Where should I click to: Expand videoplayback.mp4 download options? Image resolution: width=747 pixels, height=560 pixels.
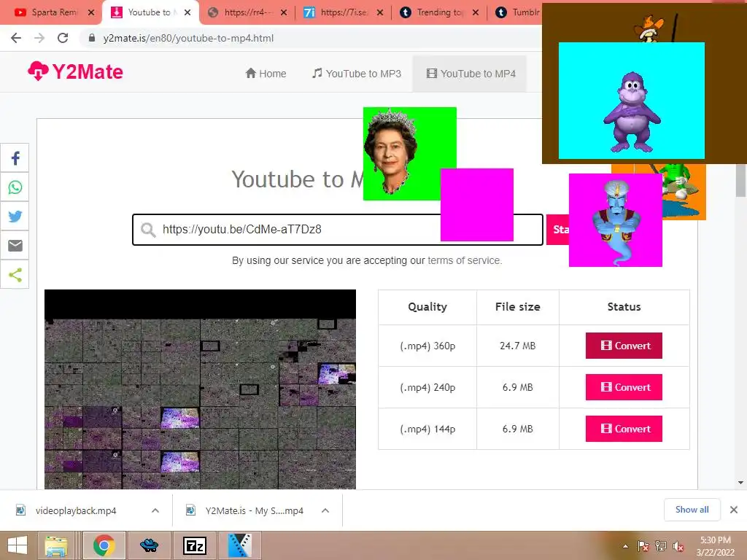(x=155, y=510)
